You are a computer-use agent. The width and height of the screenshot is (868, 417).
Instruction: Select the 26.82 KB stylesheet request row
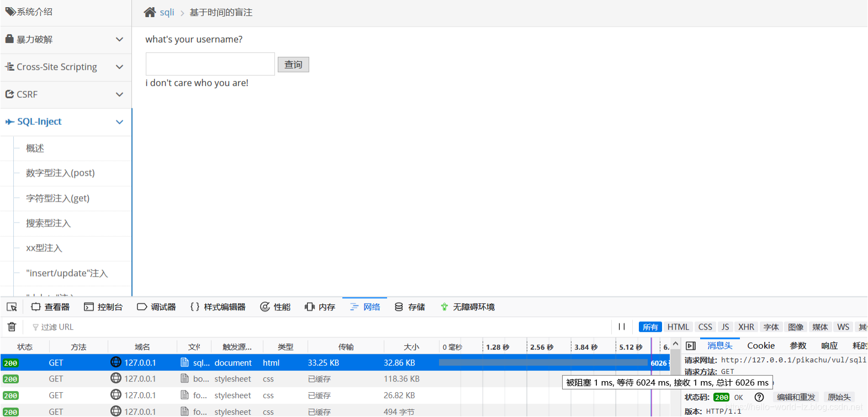click(335, 395)
